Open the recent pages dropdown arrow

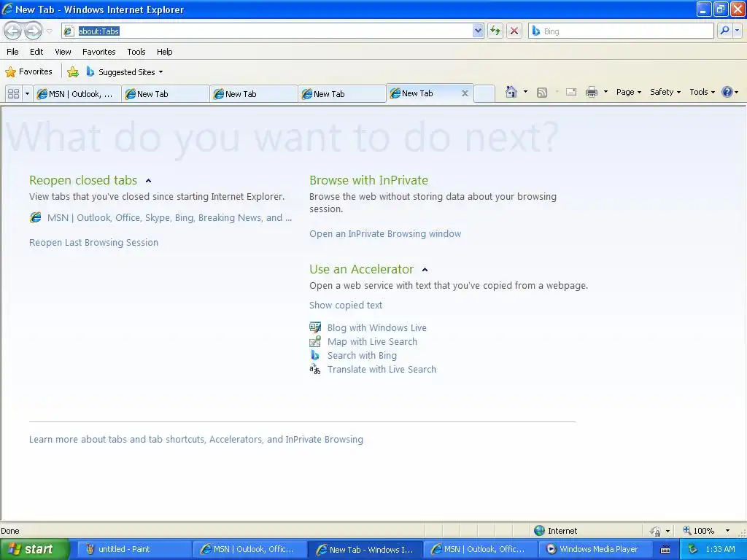49,31
